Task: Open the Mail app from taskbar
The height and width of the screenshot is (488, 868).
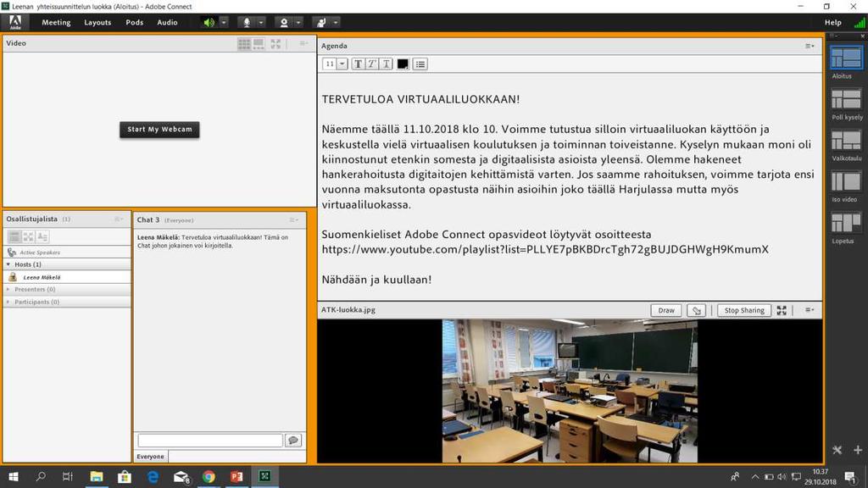Action: (x=181, y=476)
